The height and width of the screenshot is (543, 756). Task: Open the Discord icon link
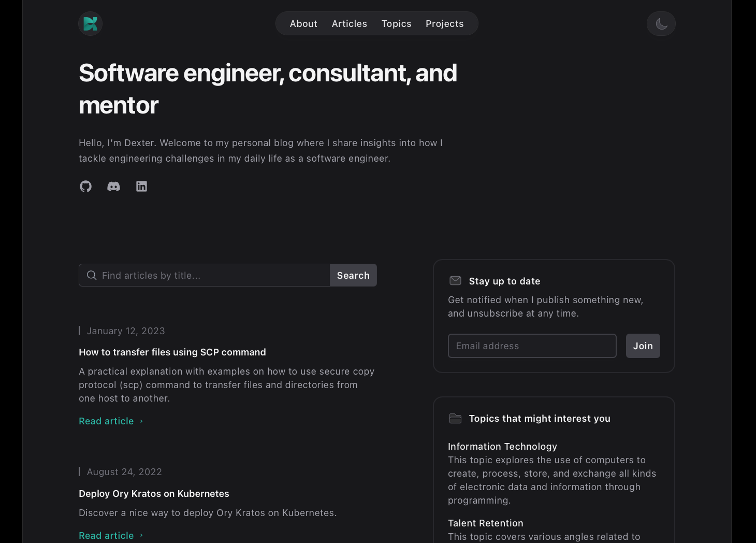click(x=113, y=187)
